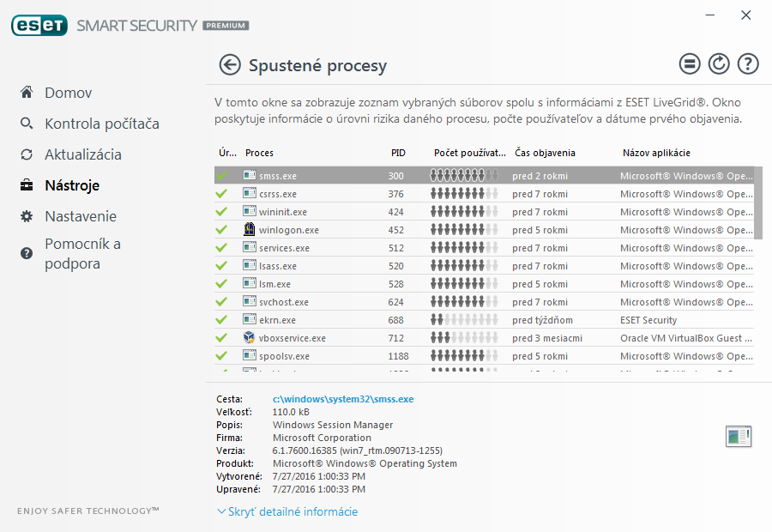772x532 pixels.
Task: Sort by Názov aplikácie column header
Action: [x=656, y=153]
